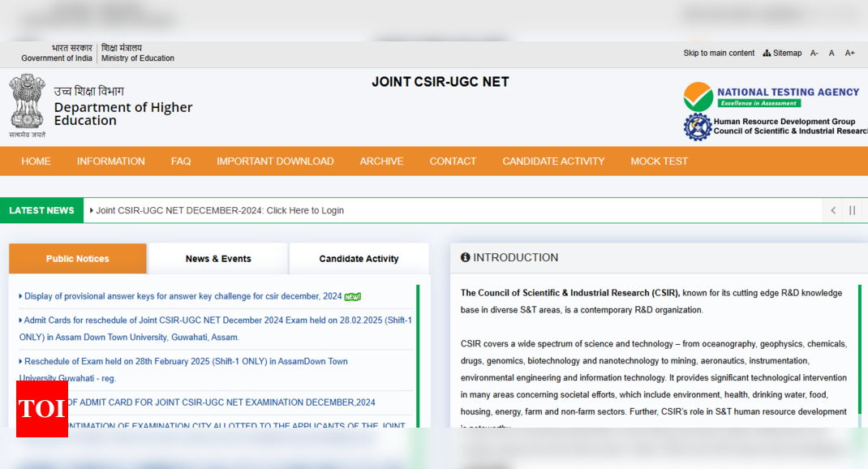Click the previous news arrow in ticker
This screenshot has width=868, height=469.
[832, 210]
